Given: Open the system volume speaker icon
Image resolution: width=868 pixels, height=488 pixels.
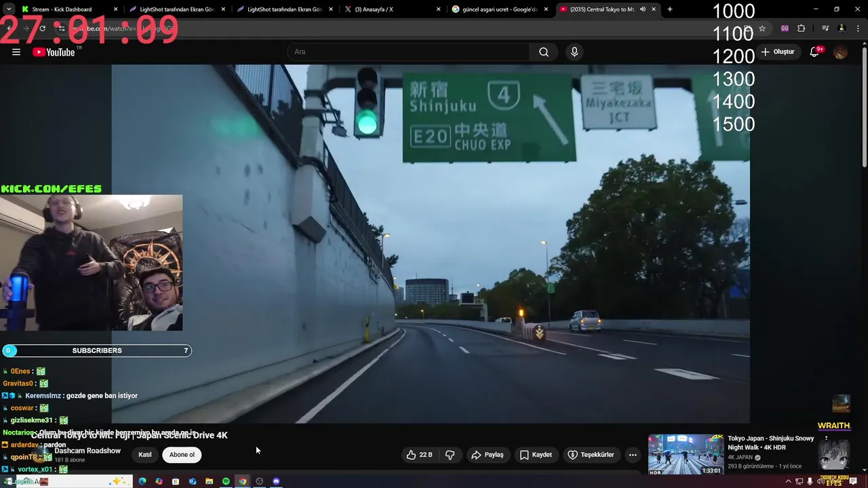Looking at the screenshot, I should point(821,481).
